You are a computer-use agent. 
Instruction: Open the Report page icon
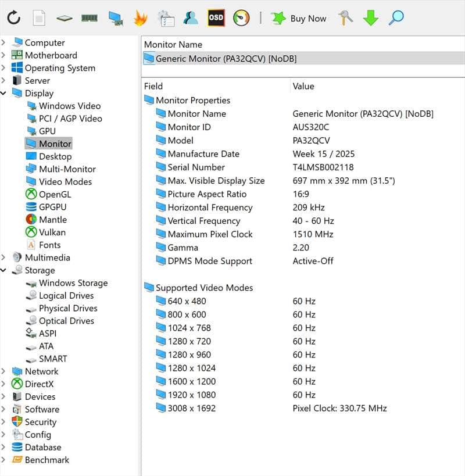(39, 18)
